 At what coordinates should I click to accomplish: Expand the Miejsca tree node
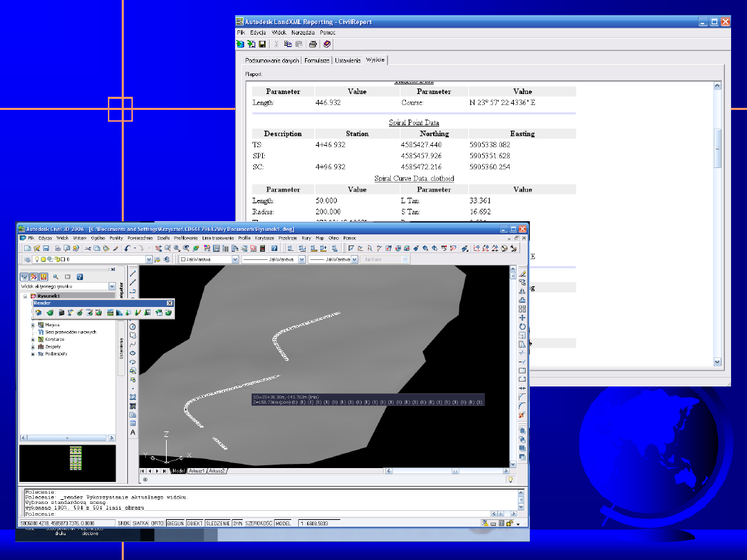click(x=33, y=324)
